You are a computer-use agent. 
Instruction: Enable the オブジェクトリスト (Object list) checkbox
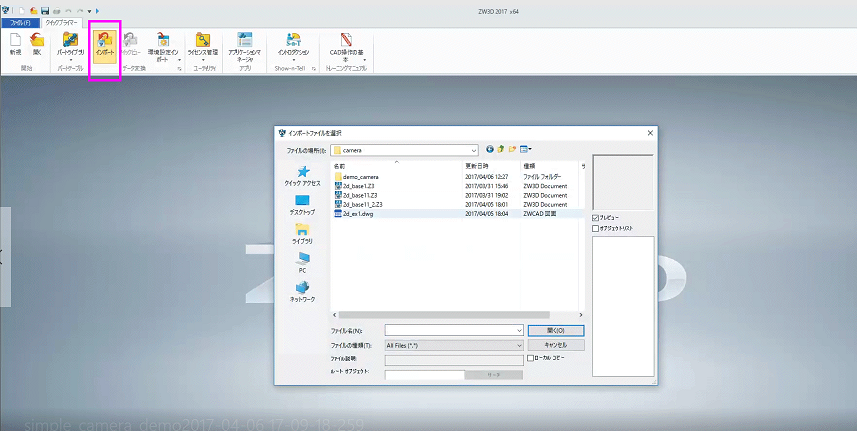[x=596, y=229]
